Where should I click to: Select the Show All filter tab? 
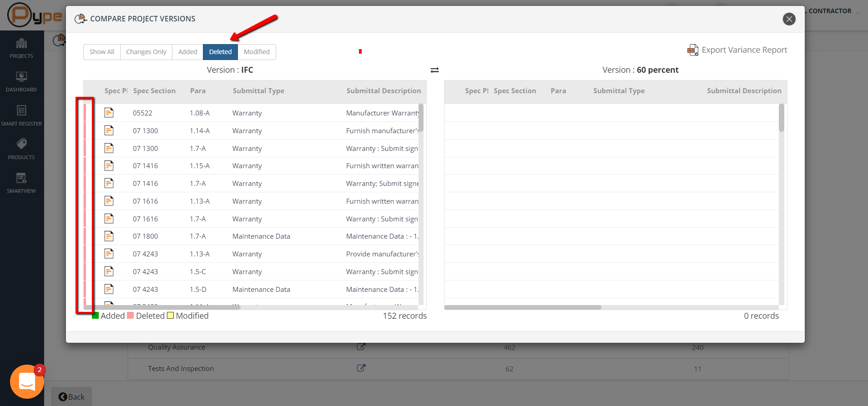click(x=102, y=52)
